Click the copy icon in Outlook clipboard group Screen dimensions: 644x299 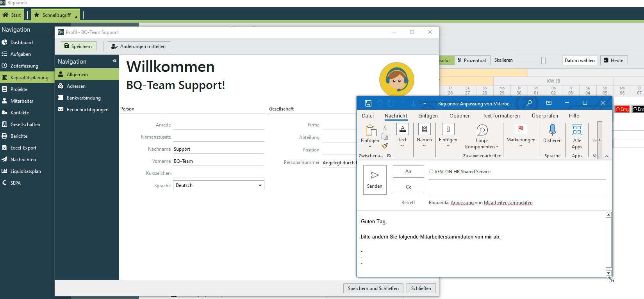point(385,137)
